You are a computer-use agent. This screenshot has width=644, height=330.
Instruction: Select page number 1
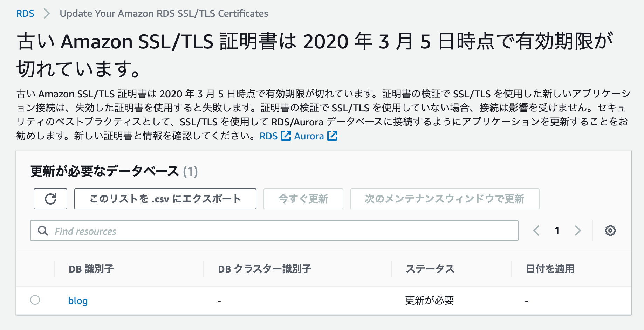[x=557, y=231]
